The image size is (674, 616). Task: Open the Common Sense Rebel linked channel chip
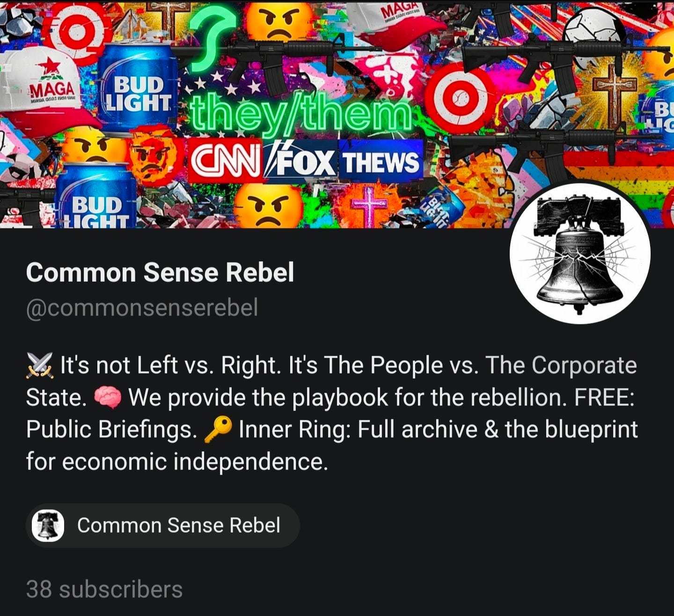(163, 526)
